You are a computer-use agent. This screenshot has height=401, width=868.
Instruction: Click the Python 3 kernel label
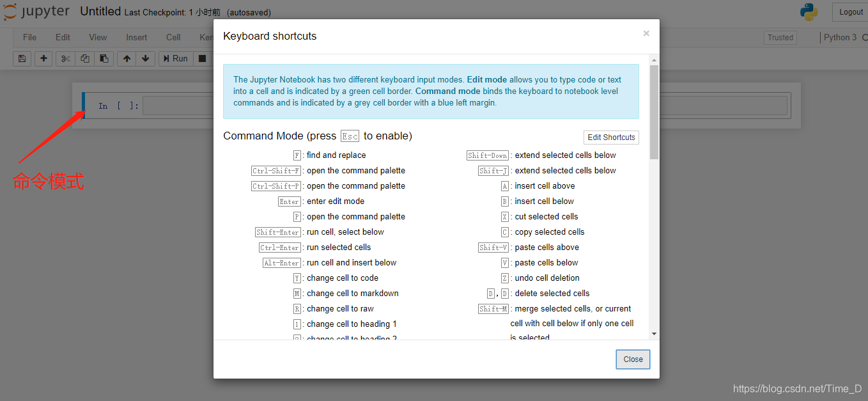[x=840, y=38]
